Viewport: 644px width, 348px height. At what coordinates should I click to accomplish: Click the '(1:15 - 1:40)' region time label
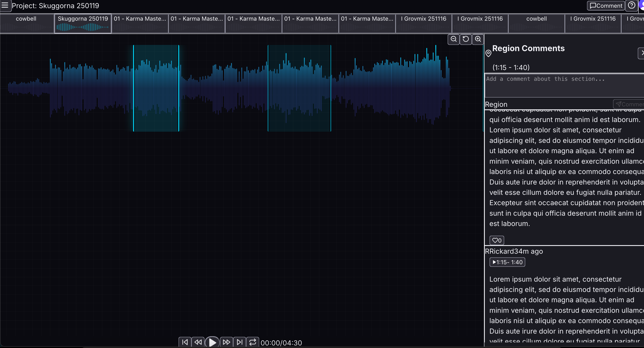tap(511, 67)
